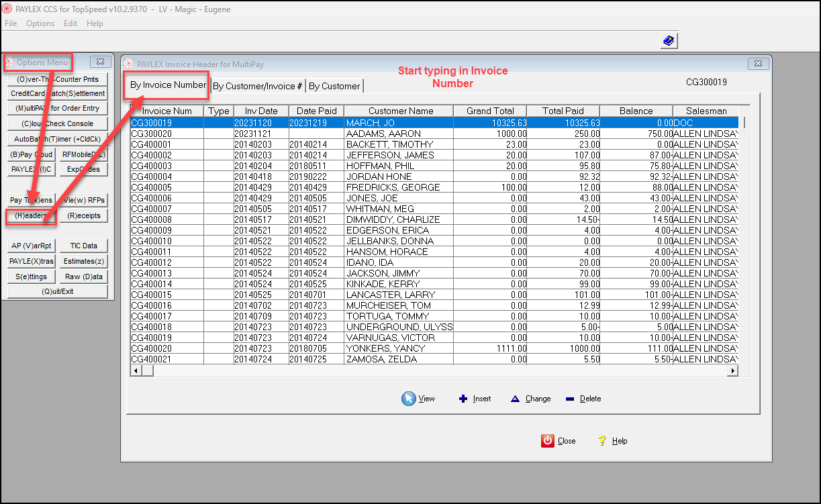The width and height of the screenshot is (821, 504).
Task: Click the Insert plus icon
Action: pyautogui.click(x=463, y=399)
